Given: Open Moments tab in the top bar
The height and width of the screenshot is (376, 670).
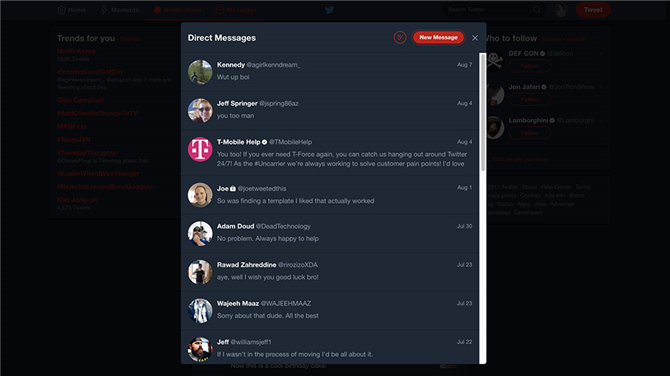Looking at the screenshot, I should (120, 10).
